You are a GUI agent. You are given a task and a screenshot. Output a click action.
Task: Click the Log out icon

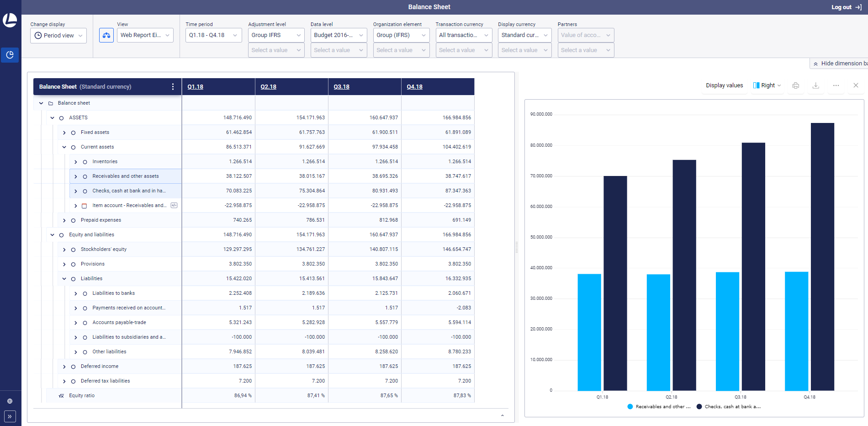click(x=858, y=7)
